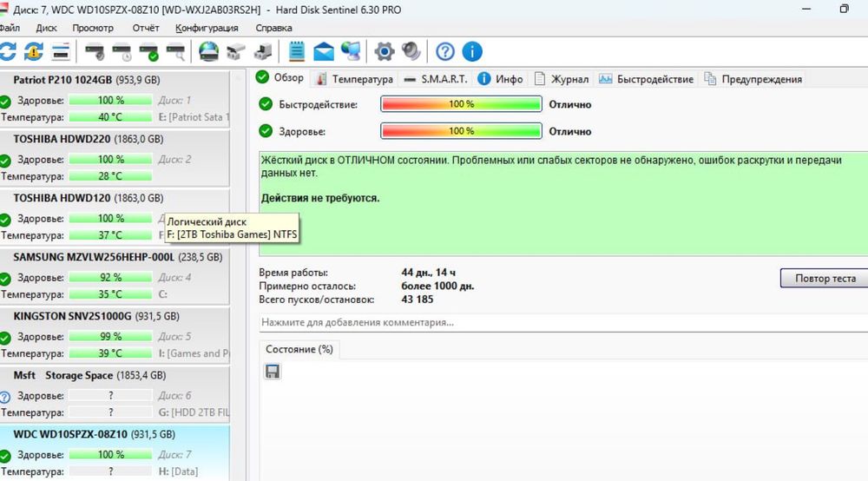Click the C: logical drive label under Samsung
This screenshot has width=868, height=481.
[x=163, y=294]
